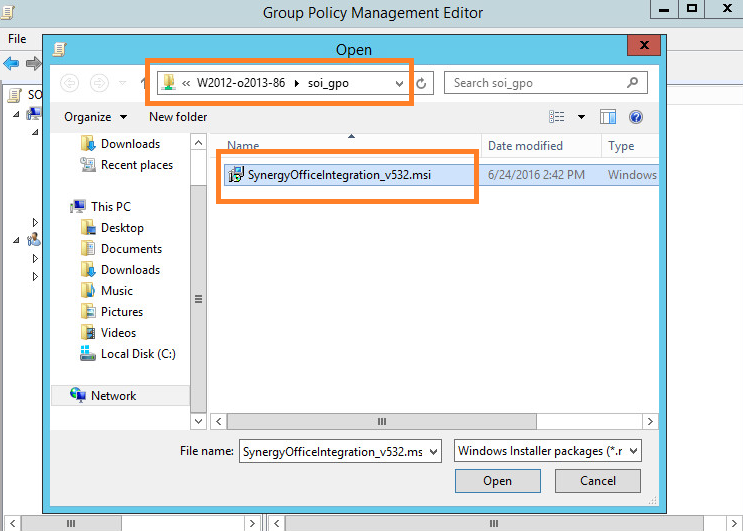743x531 pixels.
Task: Click the msi installer file icon
Action: [236, 175]
